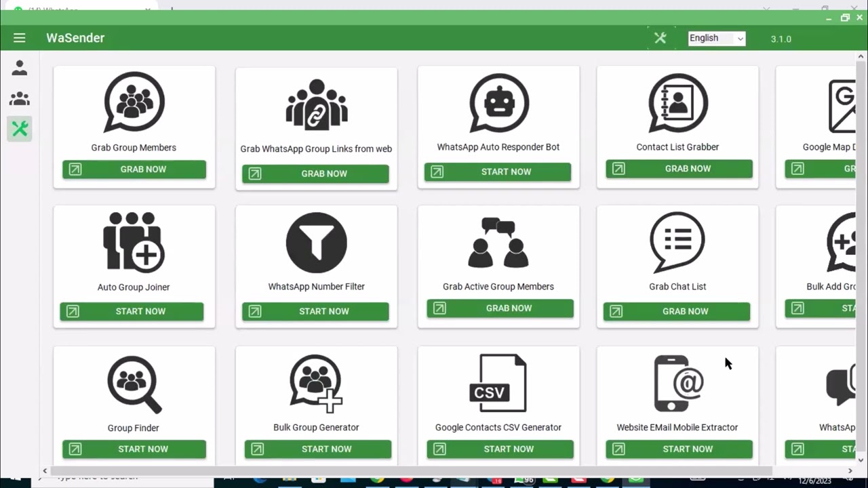Click 'Contact List Grabber' label

677,147
